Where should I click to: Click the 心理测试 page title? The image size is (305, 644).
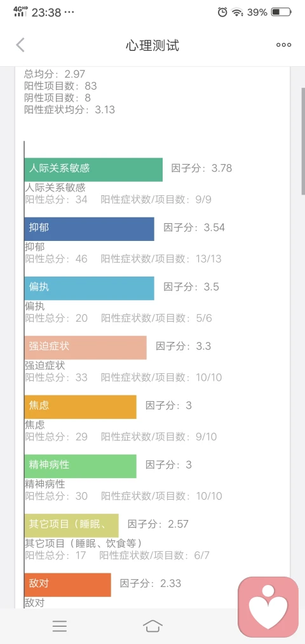tap(152, 45)
